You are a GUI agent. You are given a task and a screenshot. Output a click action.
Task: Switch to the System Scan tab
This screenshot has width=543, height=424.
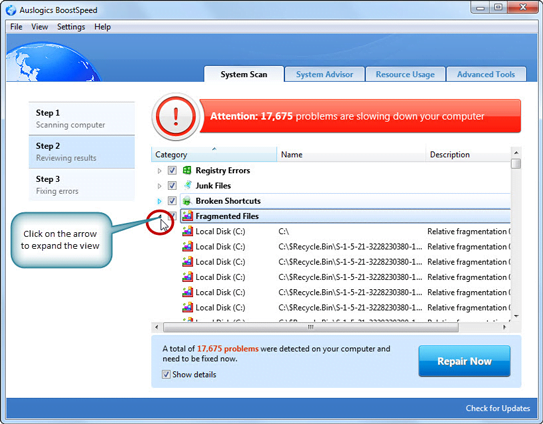pyautogui.click(x=244, y=74)
